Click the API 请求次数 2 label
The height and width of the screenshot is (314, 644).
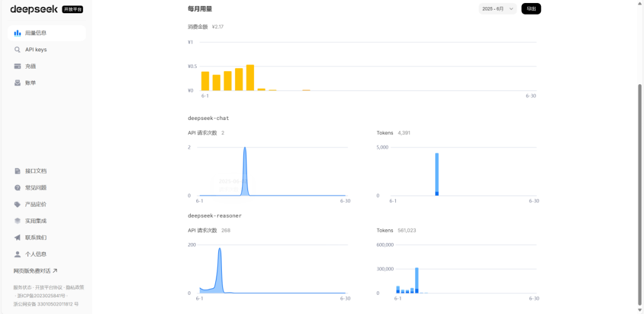pos(206,133)
